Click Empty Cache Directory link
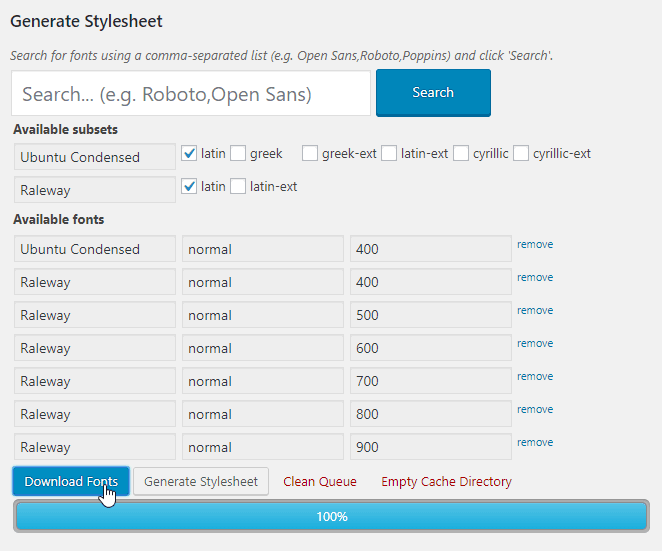 446,481
